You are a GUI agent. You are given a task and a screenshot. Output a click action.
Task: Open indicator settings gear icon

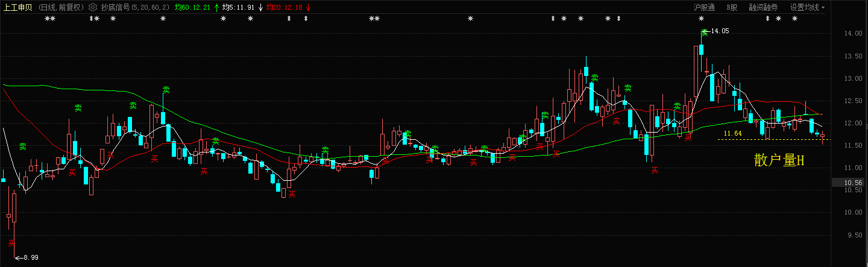(92, 7)
